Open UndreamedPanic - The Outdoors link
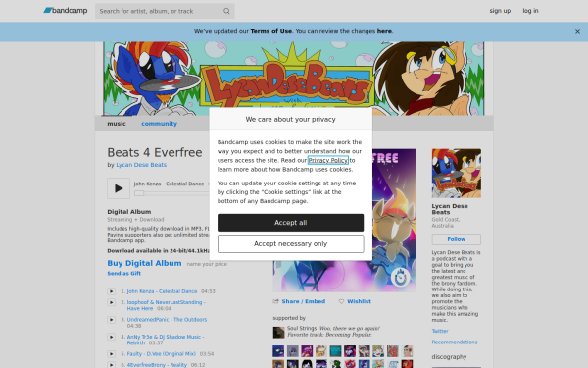 coord(167,320)
